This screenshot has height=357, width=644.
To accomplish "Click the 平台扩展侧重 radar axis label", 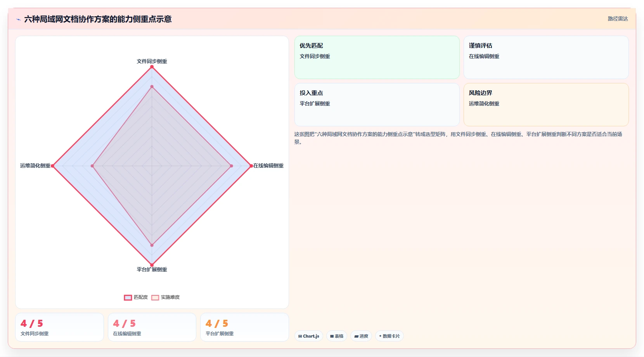I will click(x=152, y=269).
